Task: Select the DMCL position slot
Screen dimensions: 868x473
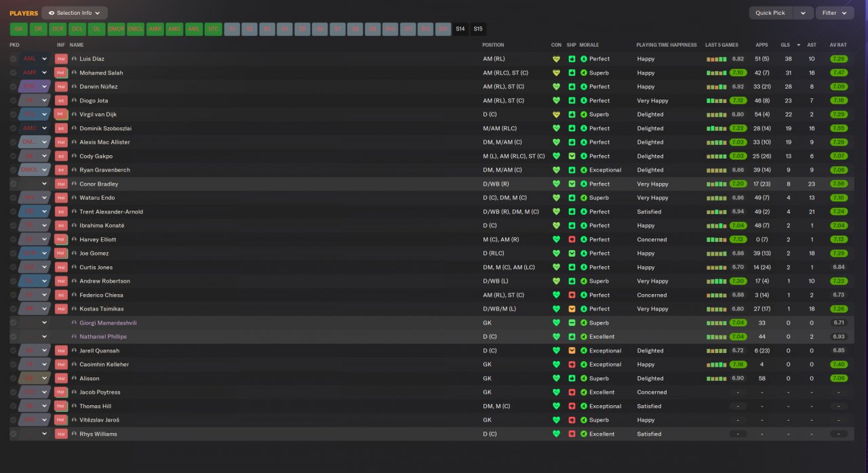Action: (136, 29)
